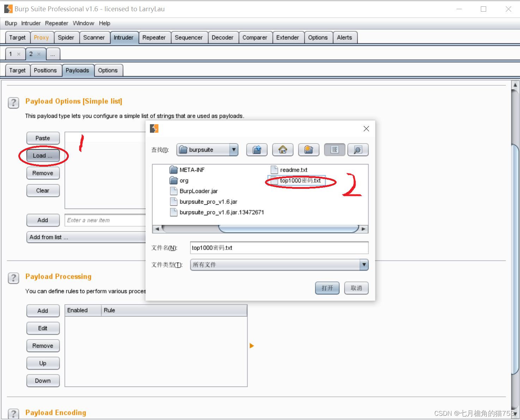Click the file name input field
This screenshot has height=420, width=520.
point(279,248)
